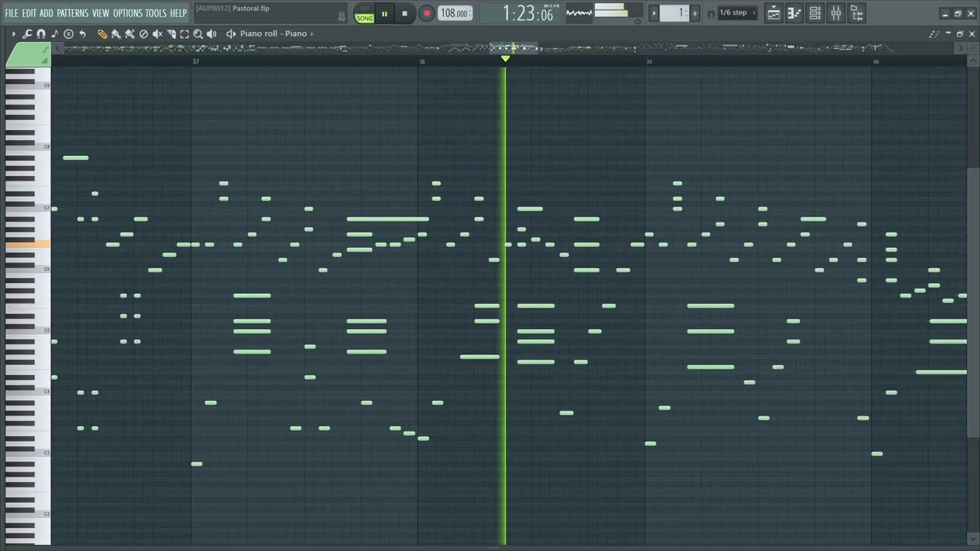Click the CPU and memory meter bars
Screen dimensions: 980x551
click(617, 11)
